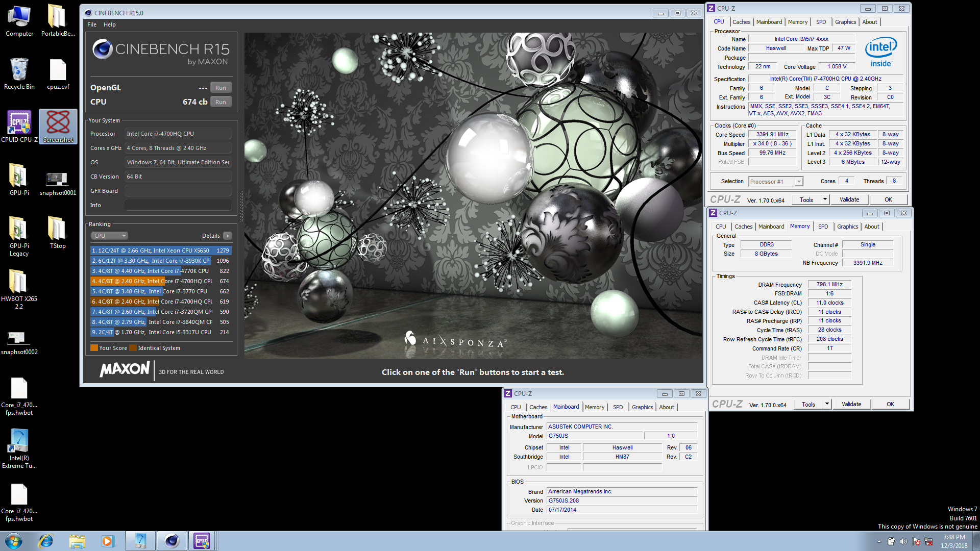This screenshot has height=551, width=980.
Task: Switch to SPD tab in top CPU-Z
Action: pos(821,22)
